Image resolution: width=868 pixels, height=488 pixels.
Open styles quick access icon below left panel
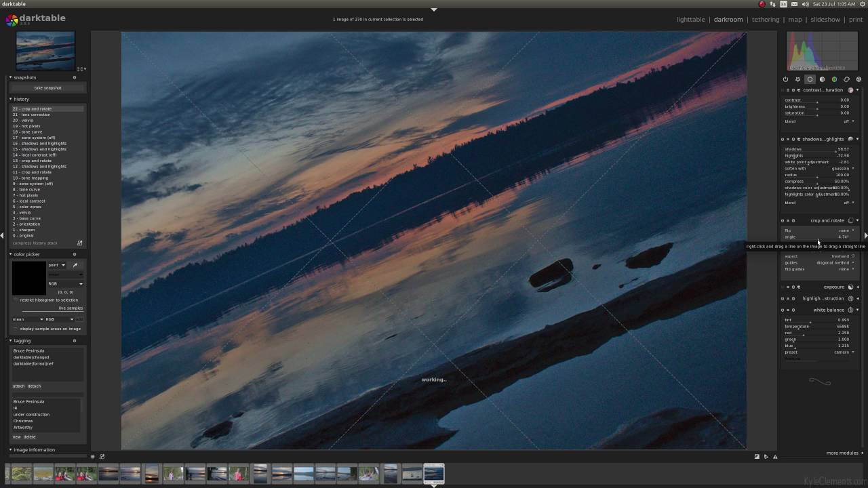click(102, 456)
